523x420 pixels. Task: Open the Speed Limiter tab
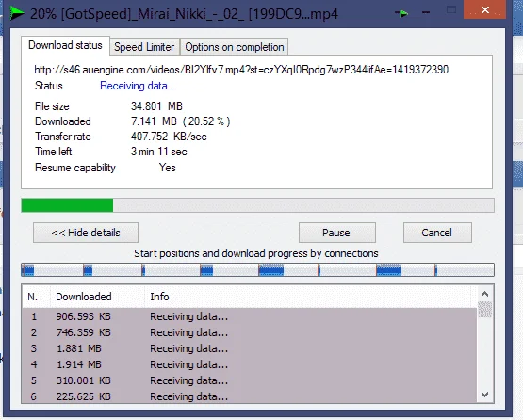point(144,47)
